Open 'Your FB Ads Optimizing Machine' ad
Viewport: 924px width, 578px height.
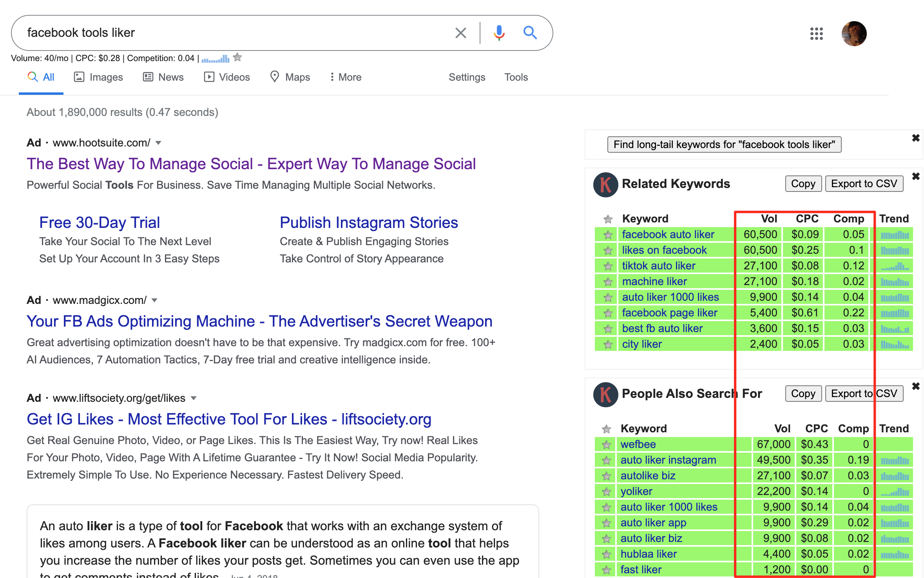pos(259,321)
